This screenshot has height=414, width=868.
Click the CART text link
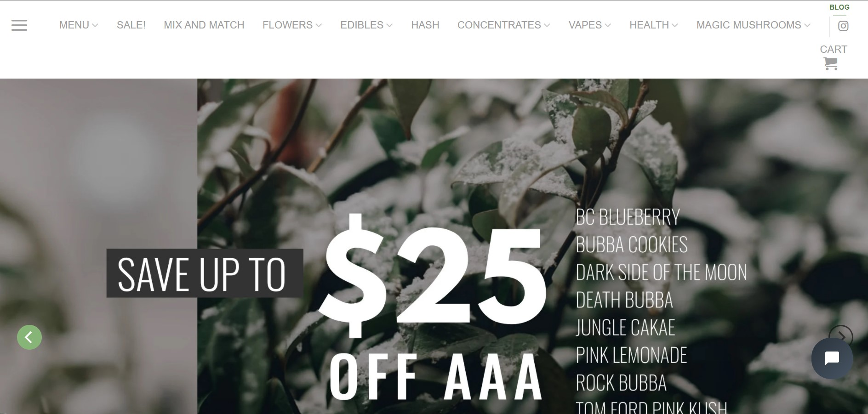tap(834, 49)
